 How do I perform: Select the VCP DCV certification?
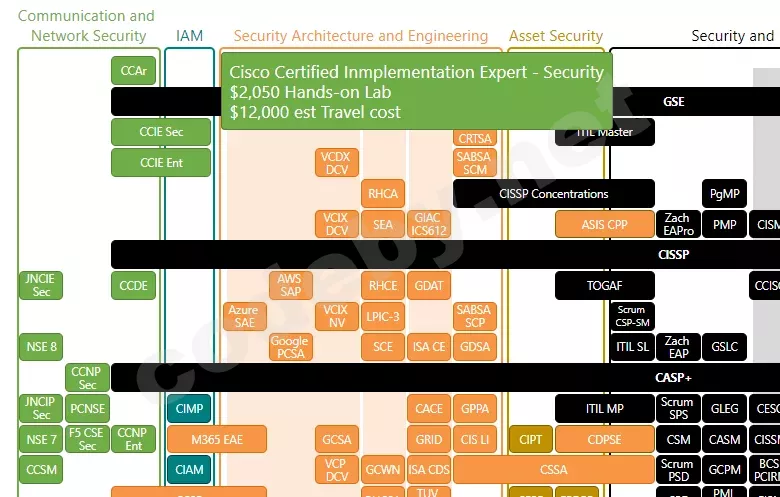(337, 470)
